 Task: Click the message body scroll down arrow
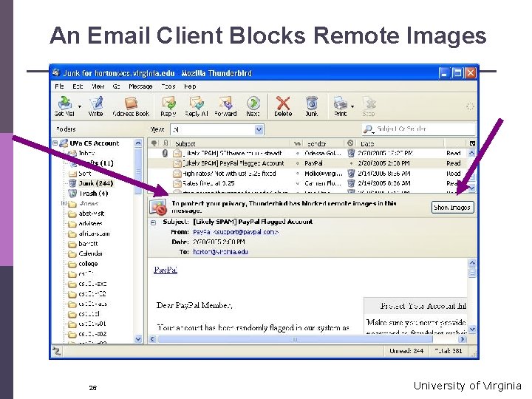(472, 329)
